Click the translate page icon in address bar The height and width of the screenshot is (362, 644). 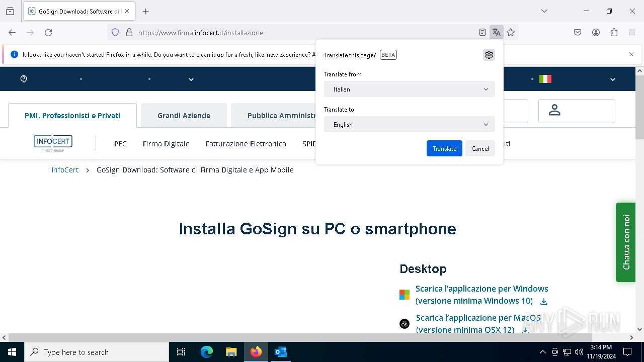click(x=497, y=33)
